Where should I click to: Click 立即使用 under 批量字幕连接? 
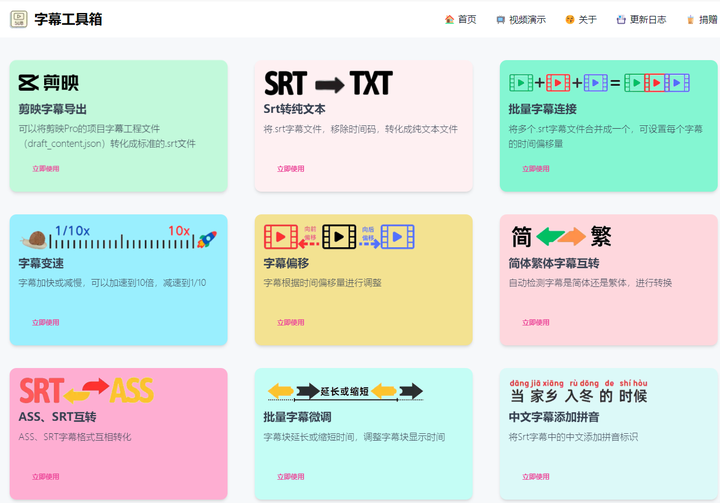(x=536, y=169)
